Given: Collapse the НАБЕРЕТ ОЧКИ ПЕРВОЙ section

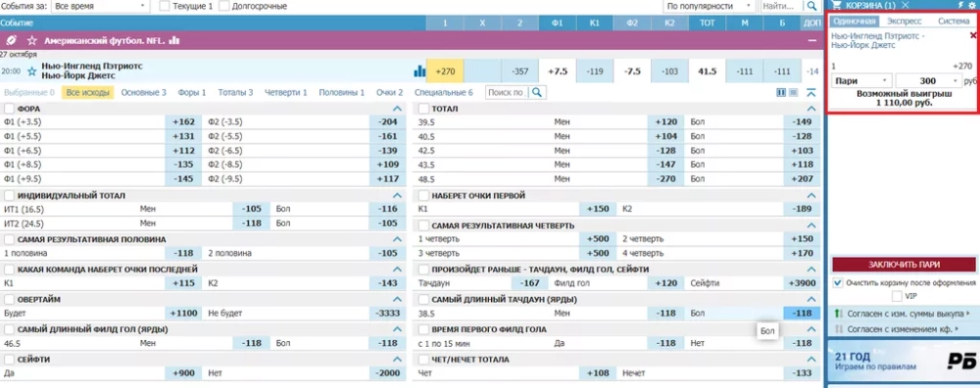Looking at the screenshot, I should [x=811, y=196].
